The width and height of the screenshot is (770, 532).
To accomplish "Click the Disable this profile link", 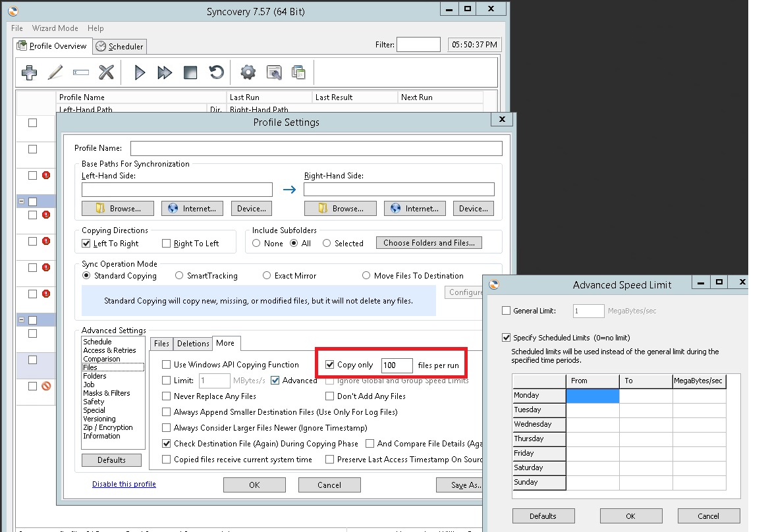I will pyautogui.click(x=124, y=484).
